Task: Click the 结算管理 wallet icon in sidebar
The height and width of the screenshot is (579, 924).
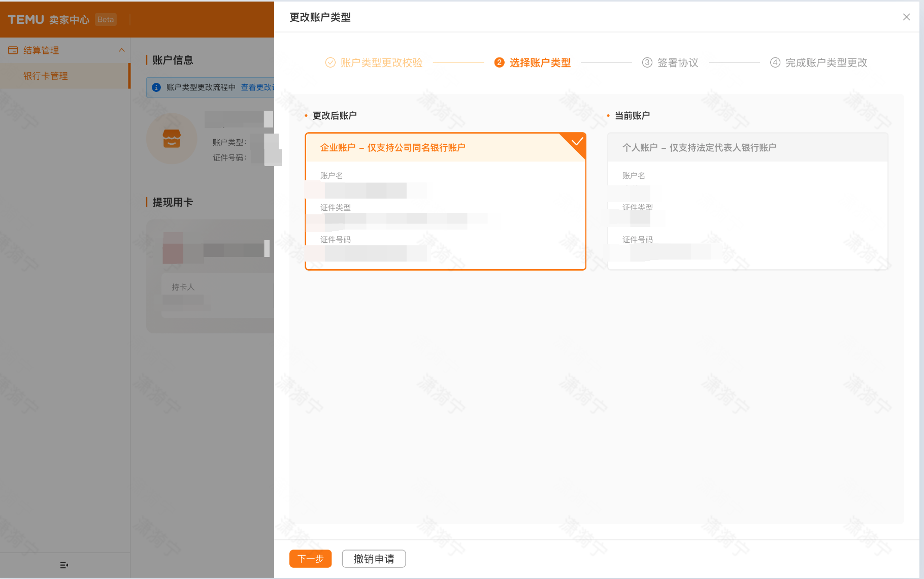Action: tap(13, 50)
